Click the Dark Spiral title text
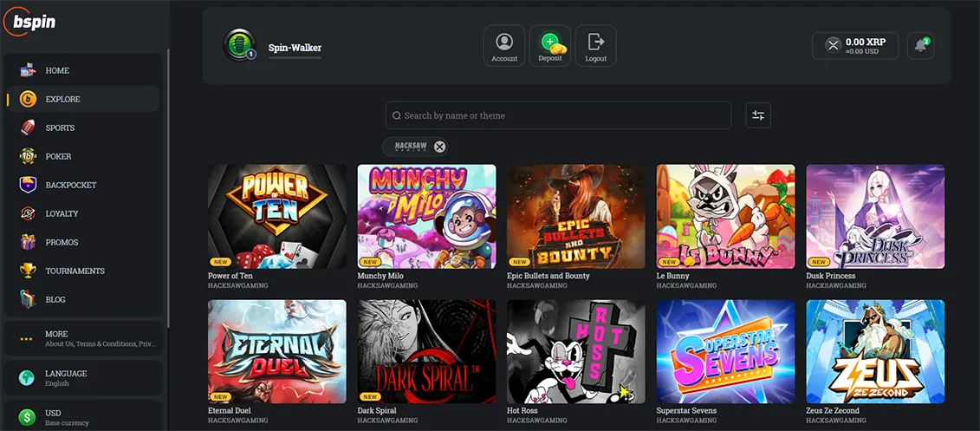This screenshot has width=980, height=431. click(377, 411)
